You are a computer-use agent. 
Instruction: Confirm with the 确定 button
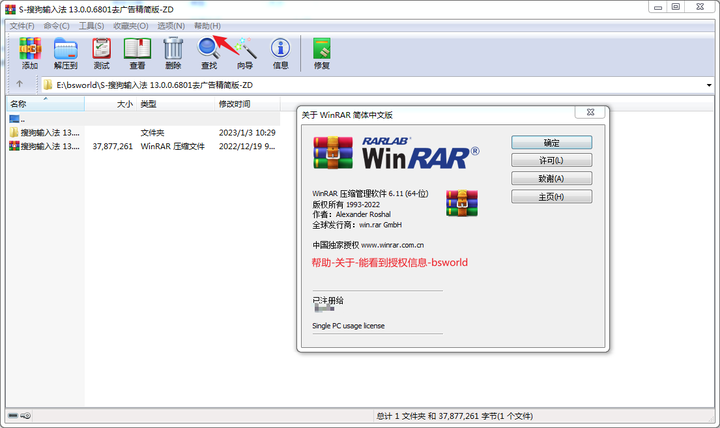pyautogui.click(x=551, y=143)
